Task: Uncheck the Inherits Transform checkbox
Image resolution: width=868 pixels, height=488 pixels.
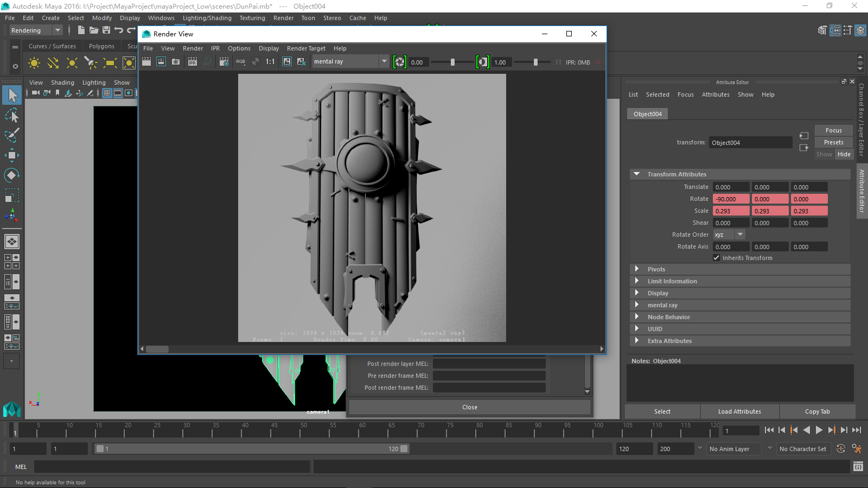Action: (x=716, y=258)
